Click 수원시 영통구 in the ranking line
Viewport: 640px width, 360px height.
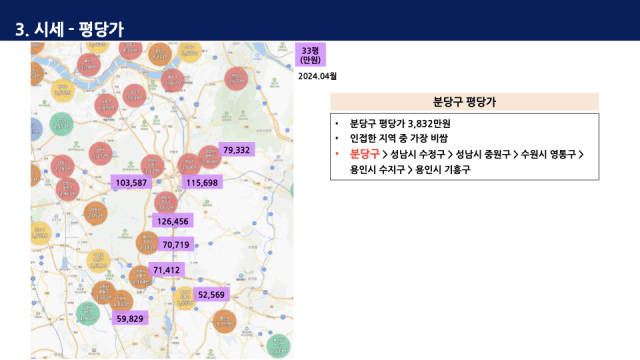(x=548, y=154)
